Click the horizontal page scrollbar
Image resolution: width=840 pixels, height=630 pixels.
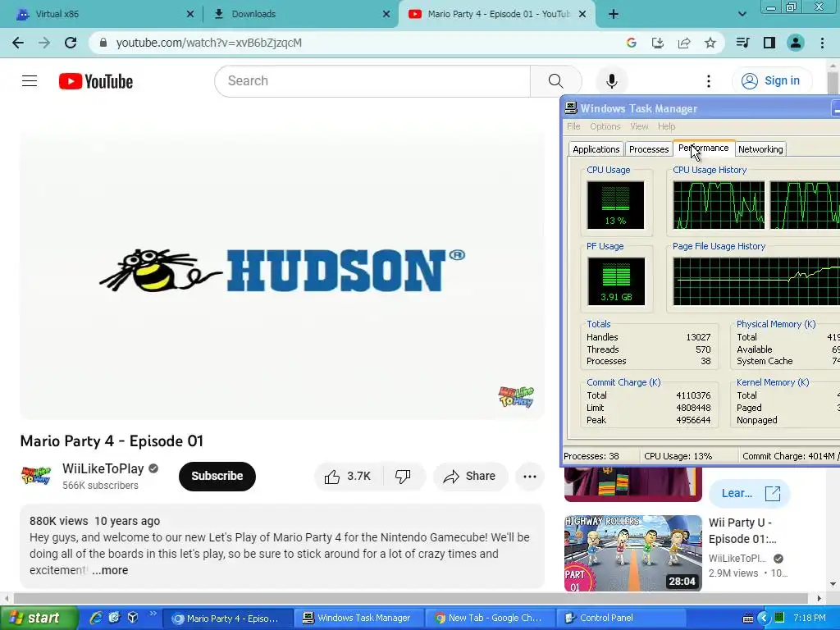tap(410, 598)
